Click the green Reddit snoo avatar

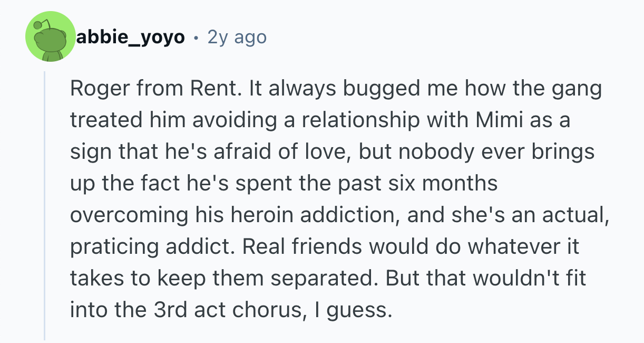pyautogui.click(x=51, y=36)
